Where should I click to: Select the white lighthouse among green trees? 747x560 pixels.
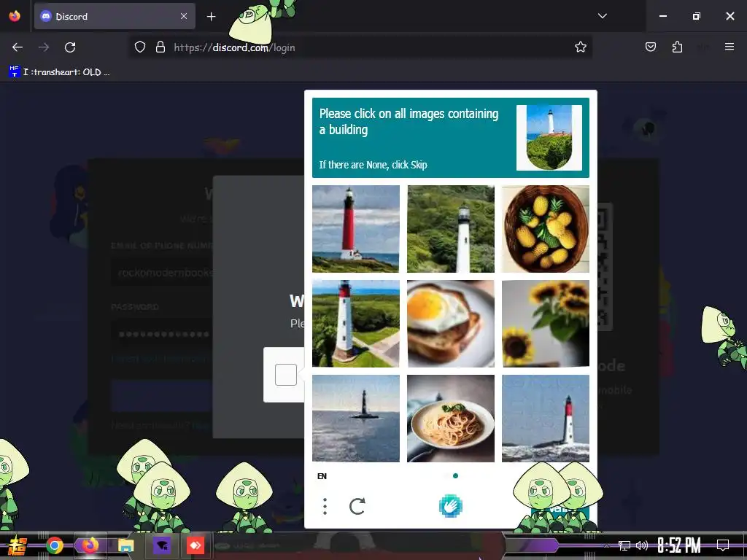click(451, 228)
